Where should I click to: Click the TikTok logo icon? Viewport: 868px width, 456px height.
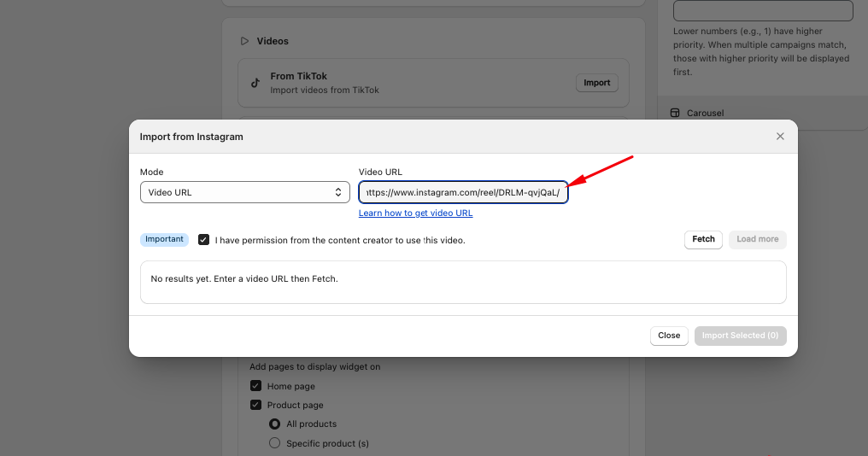(255, 83)
